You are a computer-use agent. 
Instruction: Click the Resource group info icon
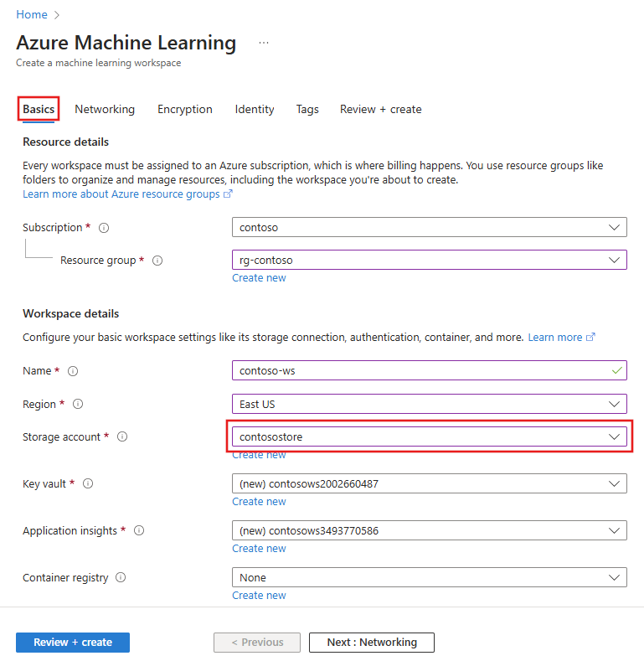pyautogui.click(x=157, y=261)
